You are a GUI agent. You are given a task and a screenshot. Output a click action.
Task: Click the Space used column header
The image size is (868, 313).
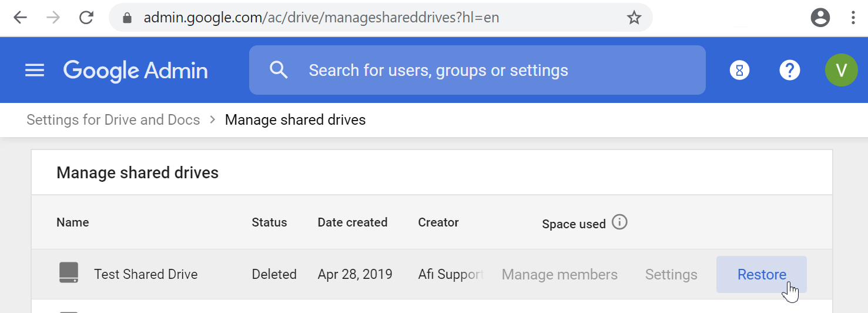point(574,224)
